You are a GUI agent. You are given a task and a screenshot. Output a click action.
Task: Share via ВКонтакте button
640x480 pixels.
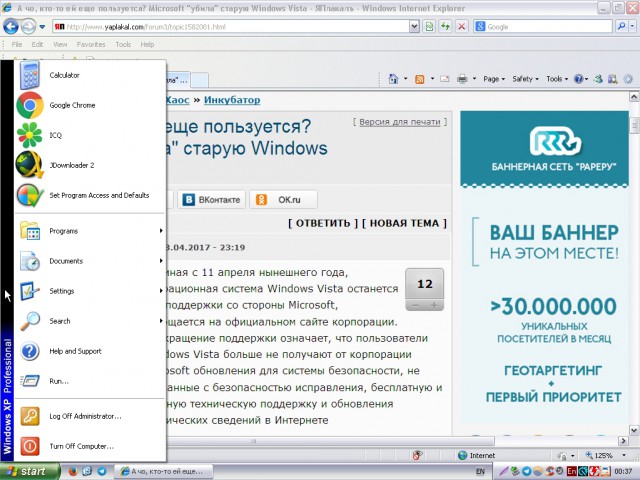211,200
